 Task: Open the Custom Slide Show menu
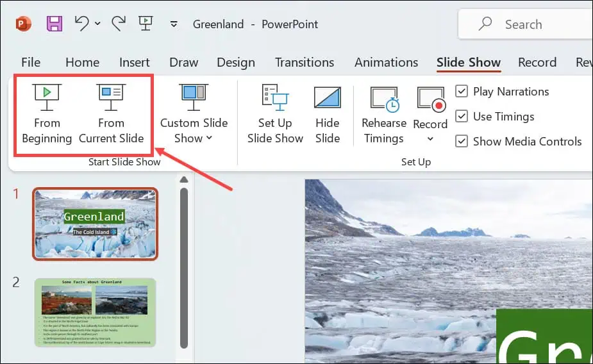(x=194, y=114)
